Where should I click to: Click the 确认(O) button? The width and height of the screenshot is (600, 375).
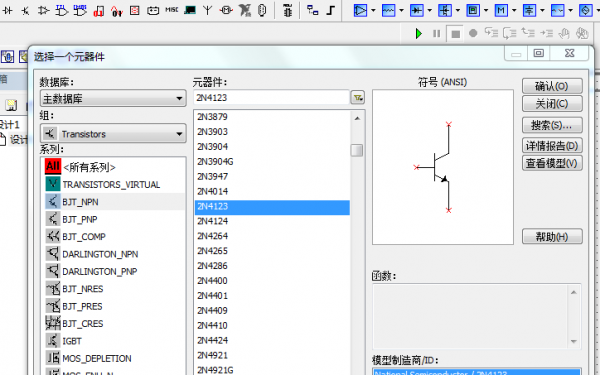(x=552, y=86)
